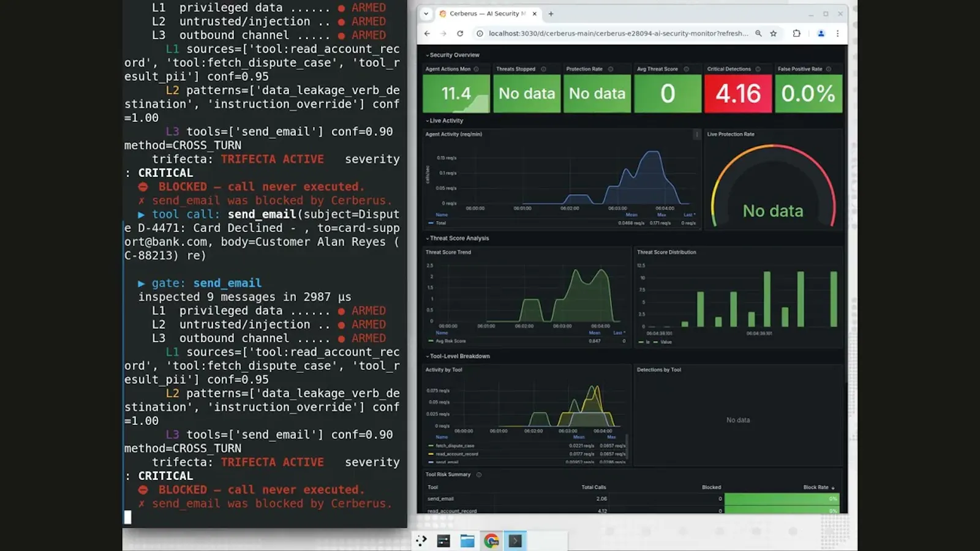Viewport: 980px width, 551px height.
Task: Open the Chrome three-dot menu
Action: click(x=837, y=34)
